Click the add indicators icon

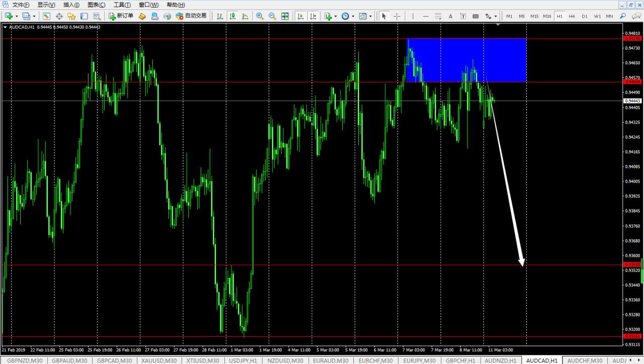pyautogui.click(x=328, y=16)
